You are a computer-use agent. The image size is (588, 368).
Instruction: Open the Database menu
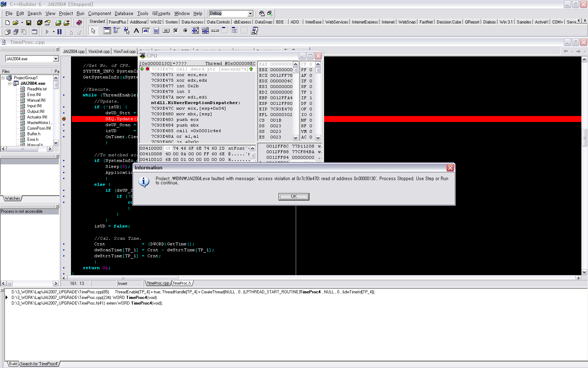[124, 13]
